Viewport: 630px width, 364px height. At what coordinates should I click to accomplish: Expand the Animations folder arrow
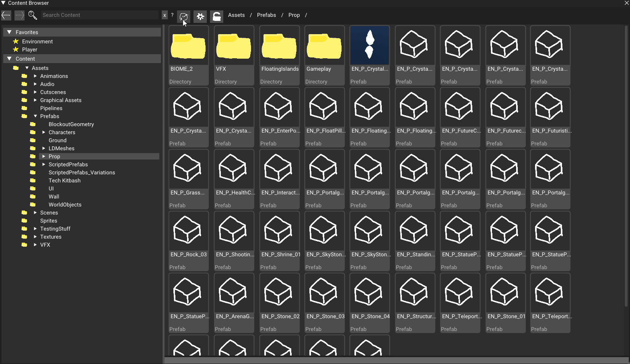pos(35,76)
